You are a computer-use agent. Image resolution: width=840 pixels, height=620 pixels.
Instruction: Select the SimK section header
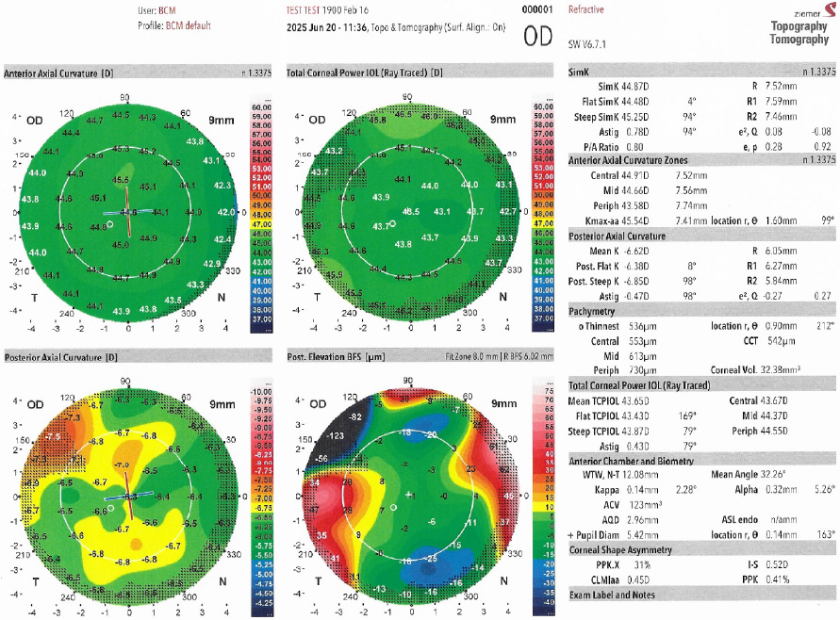tap(583, 72)
